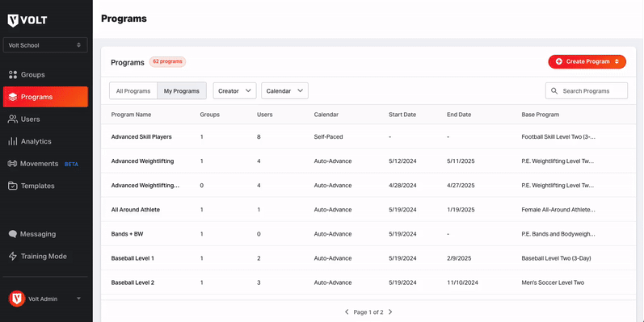
Task: Open the Volt Admin account menu arrow
Action: (x=78, y=299)
